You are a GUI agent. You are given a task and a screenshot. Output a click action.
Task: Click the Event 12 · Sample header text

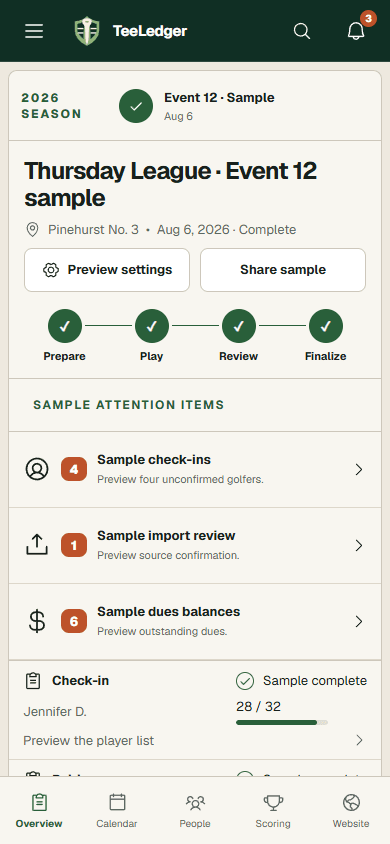219,97
